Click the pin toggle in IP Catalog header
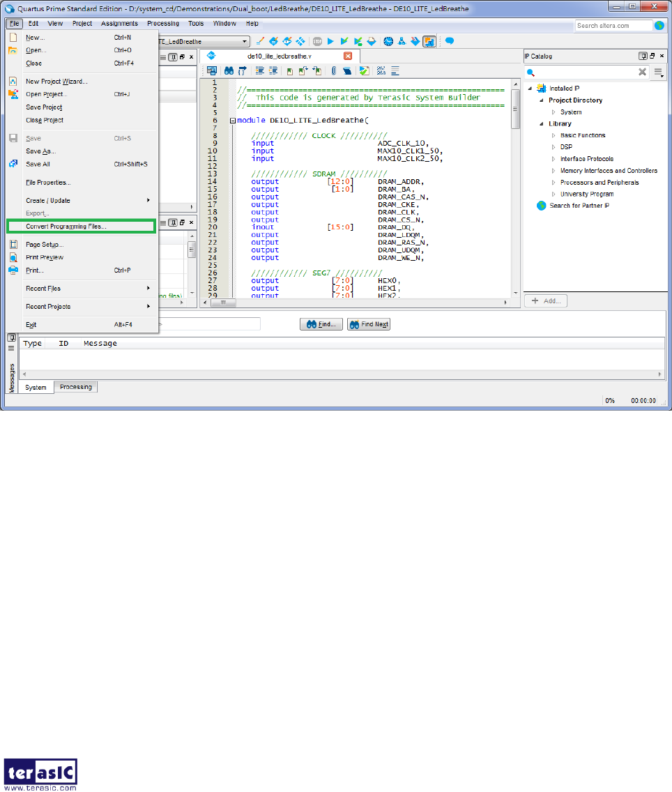This screenshot has height=792, width=672. coord(643,56)
